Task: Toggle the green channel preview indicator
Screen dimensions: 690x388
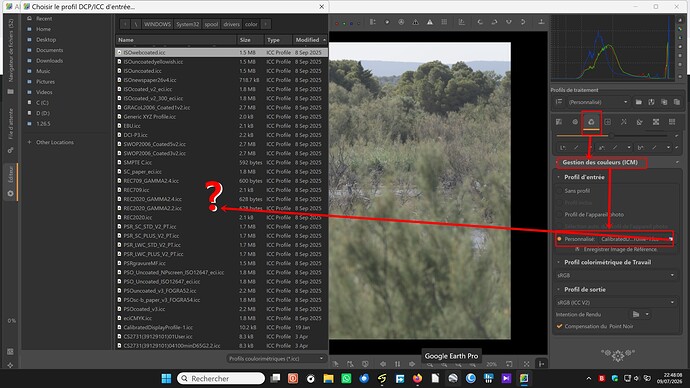Action: tap(344, 23)
